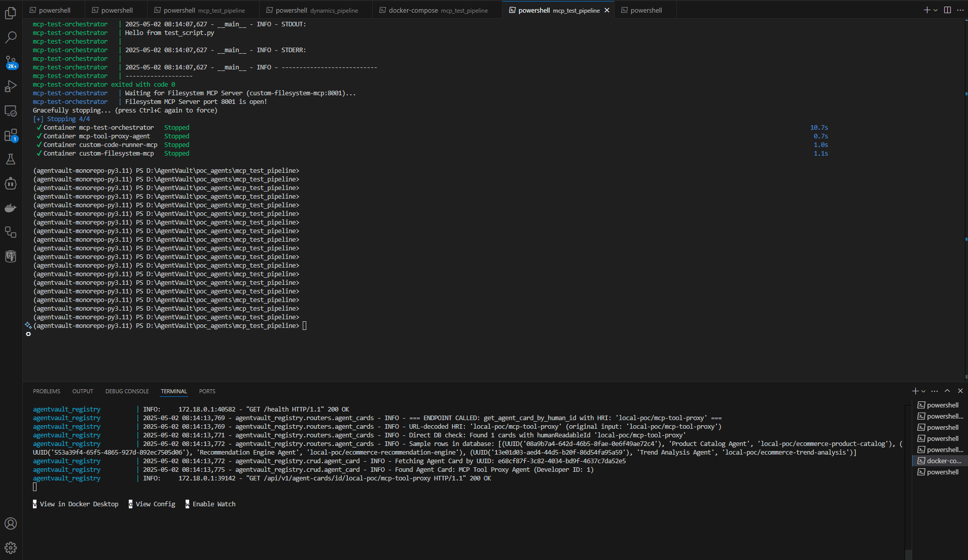Click the sparkle terminal suggestion icon beside the prompt
Screen dimensions: 968x560
click(x=28, y=325)
